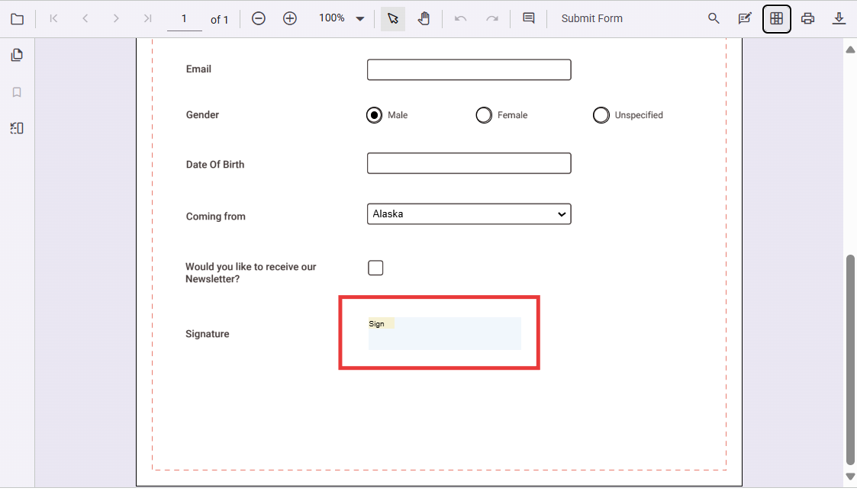Click the highlighted Signature field to sign
The width and height of the screenshot is (857, 504).
pos(444,333)
